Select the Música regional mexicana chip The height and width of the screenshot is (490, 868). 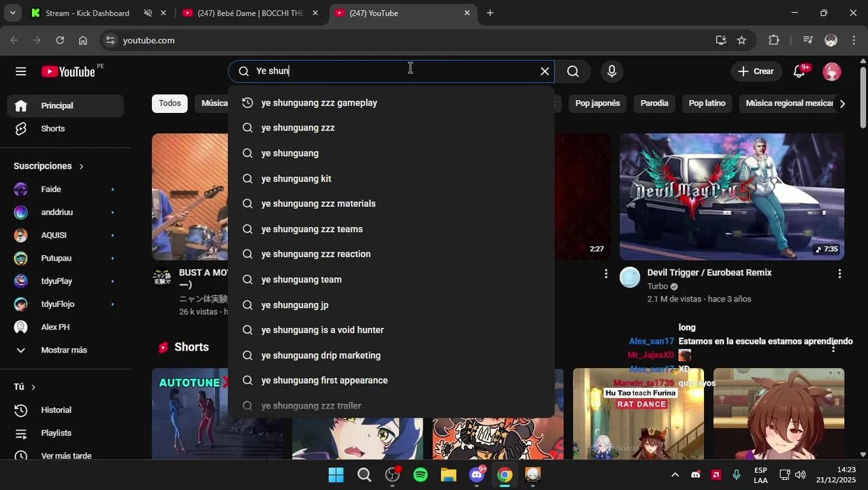(x=788, y=103)
